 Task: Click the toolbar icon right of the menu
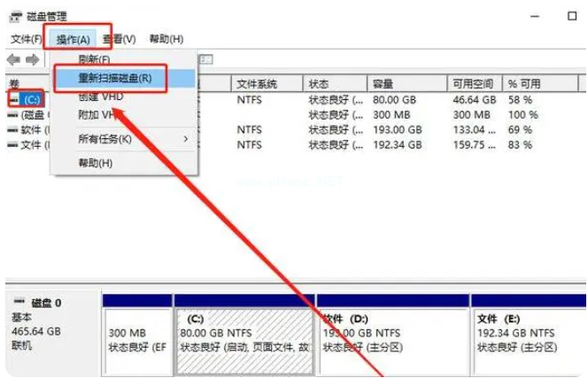pos(207,59)
